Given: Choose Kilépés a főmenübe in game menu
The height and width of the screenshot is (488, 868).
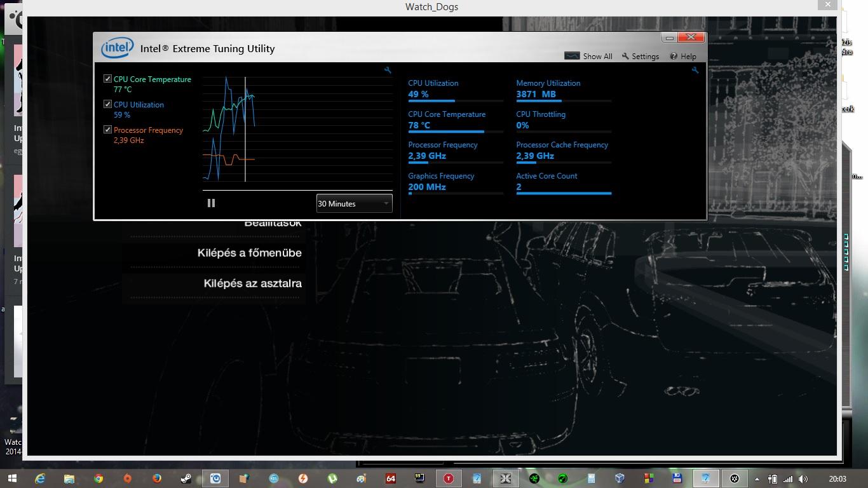Looking at the screenshot, I should [x=249, y=253].
